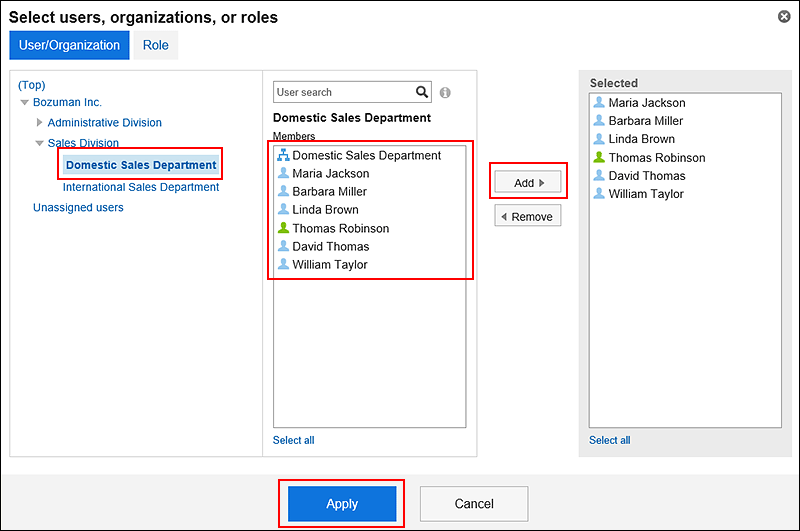800x531 pixels.
Task: Select Maria Jackson name in Members list
Action: pyautogui.click(x=331, y=173)
